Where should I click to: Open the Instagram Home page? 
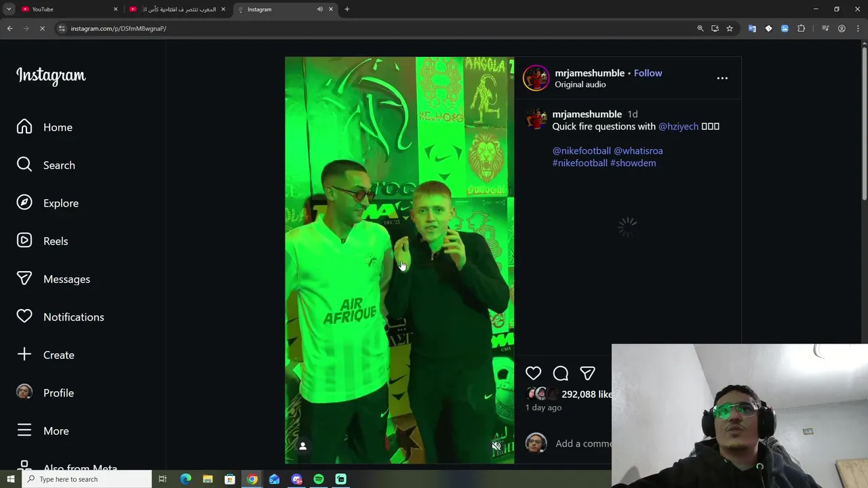[x=45, y=127]
